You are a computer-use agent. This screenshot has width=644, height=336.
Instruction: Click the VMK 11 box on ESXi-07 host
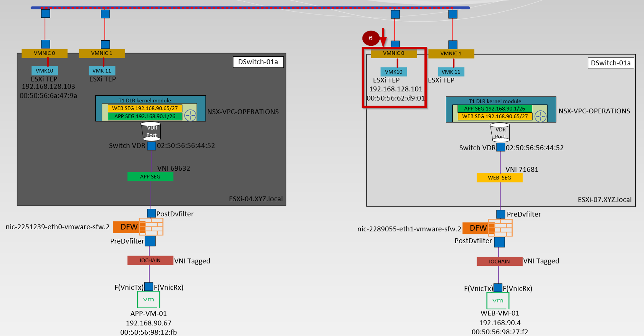coord(451,72)
